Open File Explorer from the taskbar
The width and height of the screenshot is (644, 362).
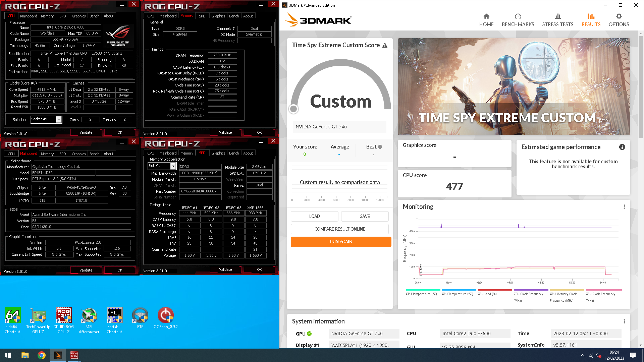coord(25,355)
